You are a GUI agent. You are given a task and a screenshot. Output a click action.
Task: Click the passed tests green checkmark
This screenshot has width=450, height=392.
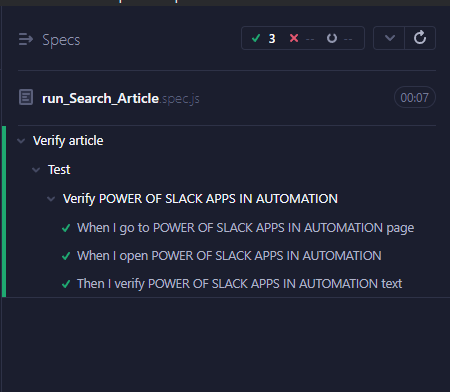[x=256, y=38]
